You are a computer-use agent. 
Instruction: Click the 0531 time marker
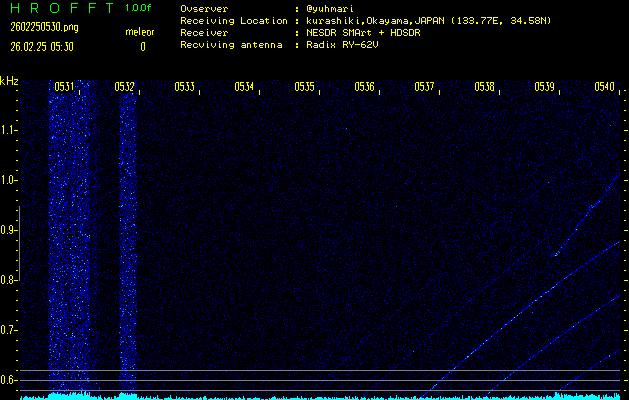click(x=64, y=87)
